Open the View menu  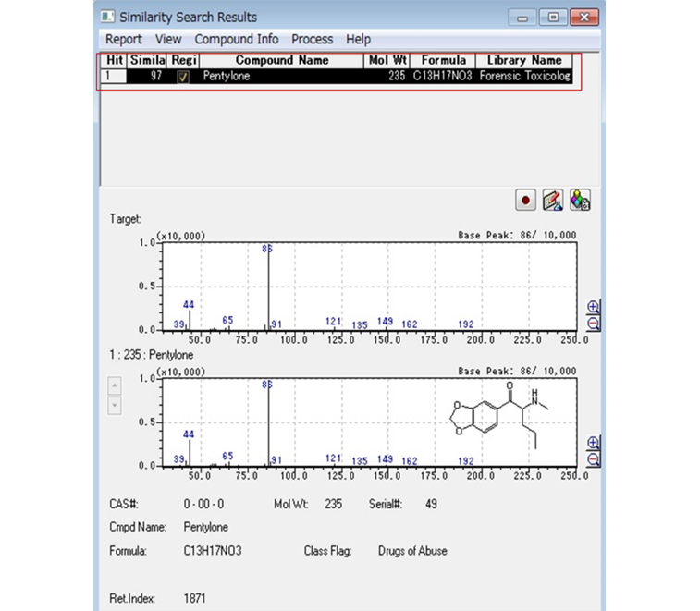click(168, 39)
